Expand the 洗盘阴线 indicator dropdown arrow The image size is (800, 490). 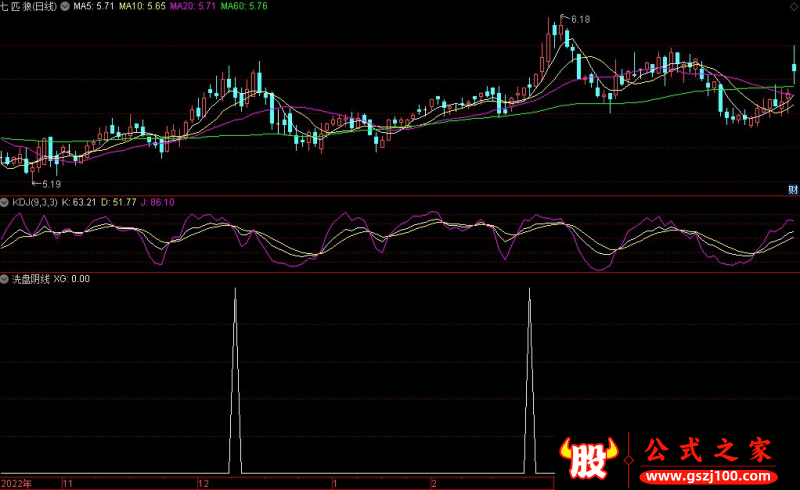pos(6,279)
